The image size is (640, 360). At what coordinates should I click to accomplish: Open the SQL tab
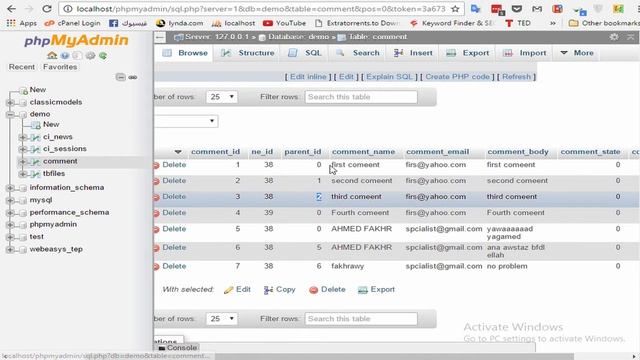click(304, 53)
